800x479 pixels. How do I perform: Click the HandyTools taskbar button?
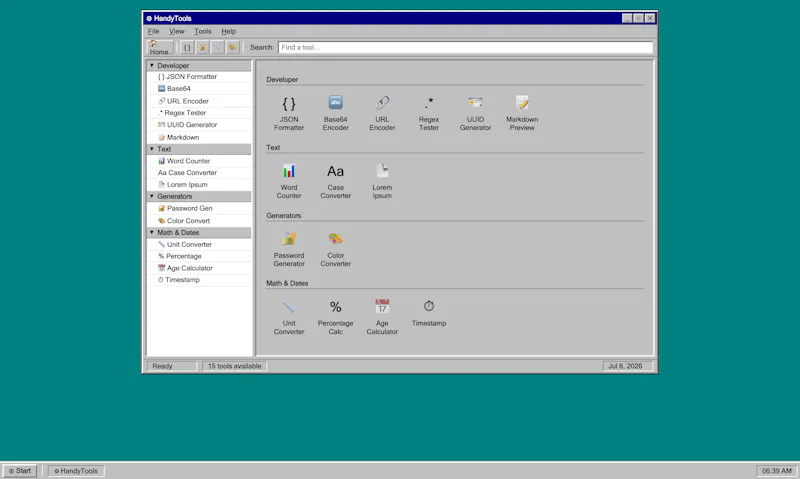tap(77, 471)
